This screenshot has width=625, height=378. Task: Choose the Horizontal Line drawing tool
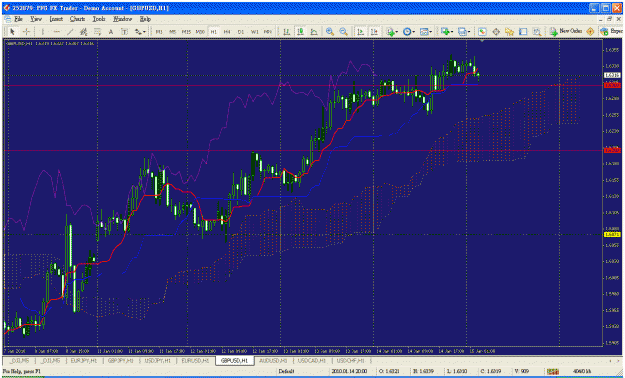pyautogui.click(x=56, y=32)
